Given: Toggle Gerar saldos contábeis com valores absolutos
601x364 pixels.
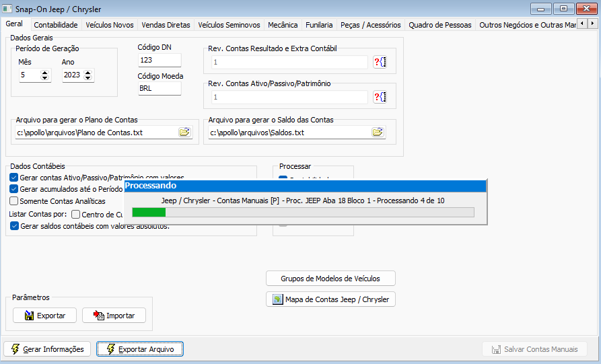Looking at the screenshot, I should point(14,225).
